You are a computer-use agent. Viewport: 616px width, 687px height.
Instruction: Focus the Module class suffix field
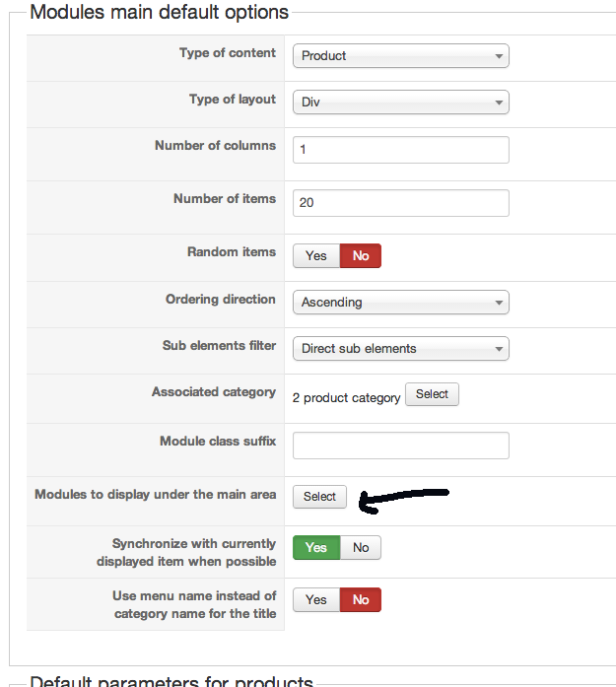coord(400,446)
